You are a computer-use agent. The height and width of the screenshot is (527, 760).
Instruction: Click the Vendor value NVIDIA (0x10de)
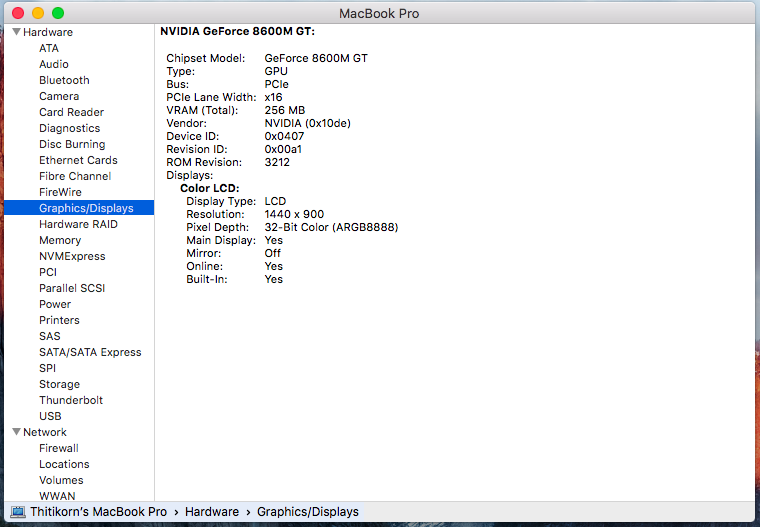click(x=307, y=123)
